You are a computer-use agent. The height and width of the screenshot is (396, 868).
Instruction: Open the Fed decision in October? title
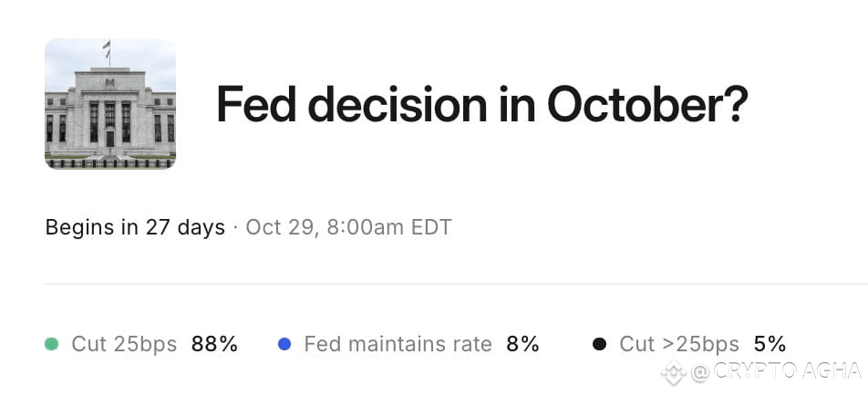(x=481, y=104)
